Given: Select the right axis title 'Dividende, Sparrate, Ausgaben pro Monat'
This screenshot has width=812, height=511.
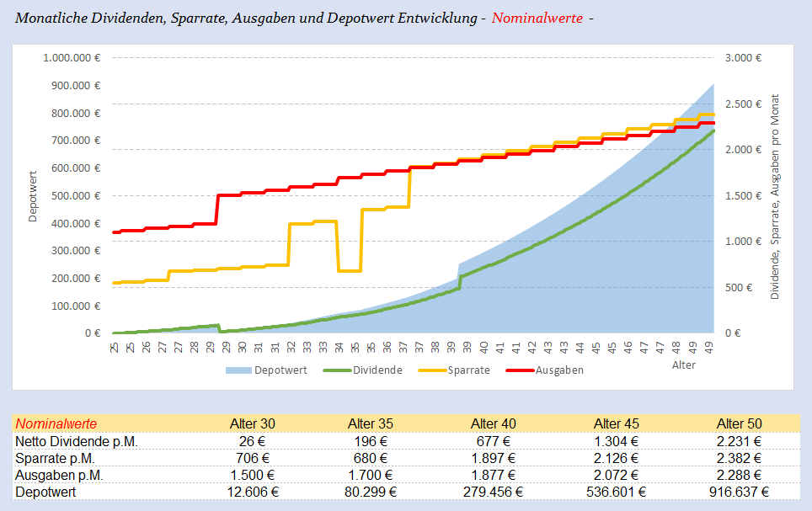Looking at the screenshot, I should (x=775, y=196).
